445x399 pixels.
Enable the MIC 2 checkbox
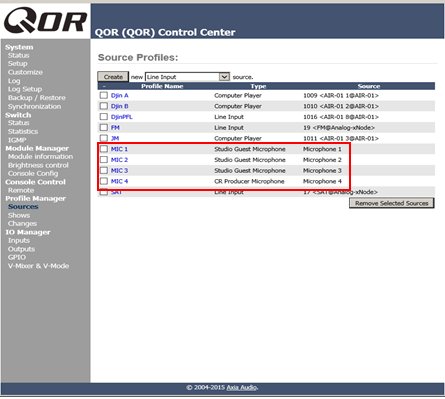point(104,160)
